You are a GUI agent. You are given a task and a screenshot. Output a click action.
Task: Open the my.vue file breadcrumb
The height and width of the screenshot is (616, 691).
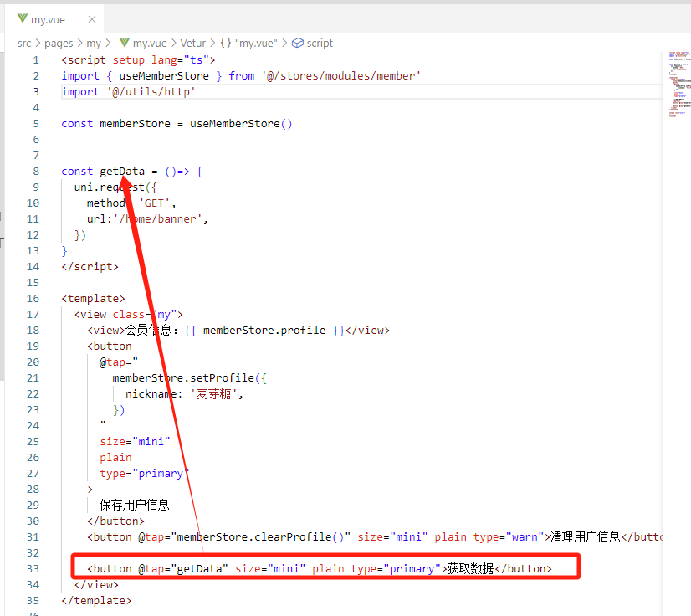[150, 44]
